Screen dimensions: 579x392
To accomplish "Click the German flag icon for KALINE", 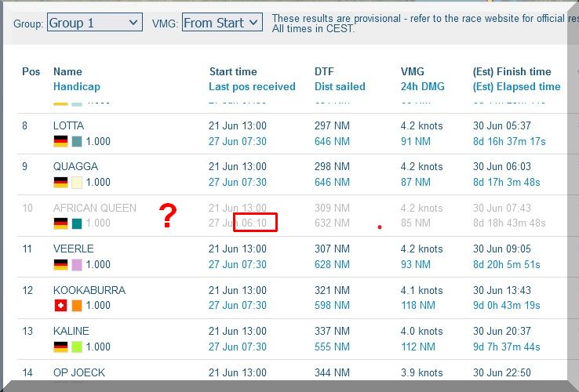I will pyautogui.click(x=60, y=347).
